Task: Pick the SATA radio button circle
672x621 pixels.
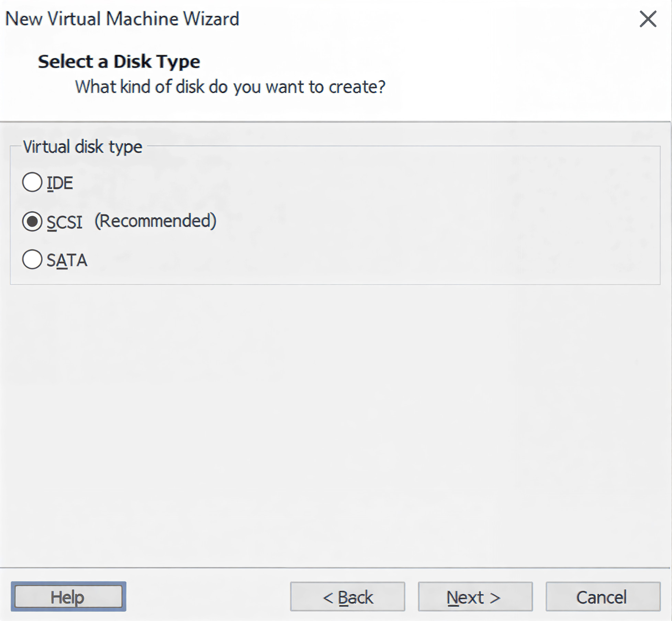Action: pyautogui.click(x=32, y=259)
